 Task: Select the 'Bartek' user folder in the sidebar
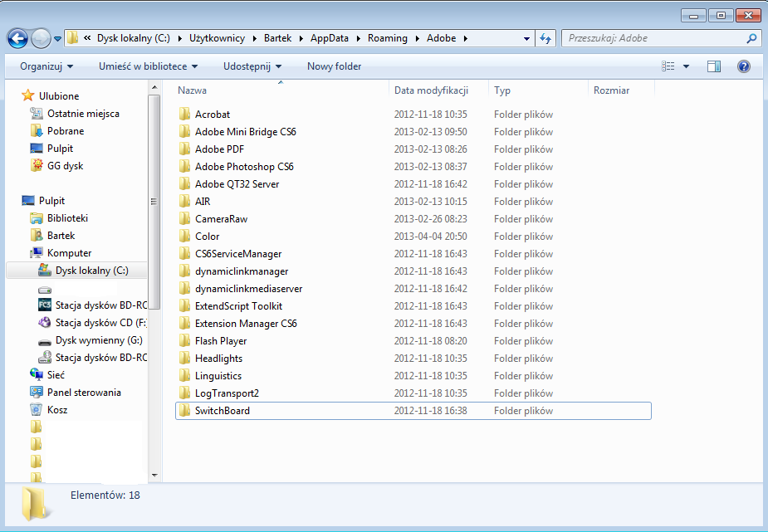pos(53,236)
